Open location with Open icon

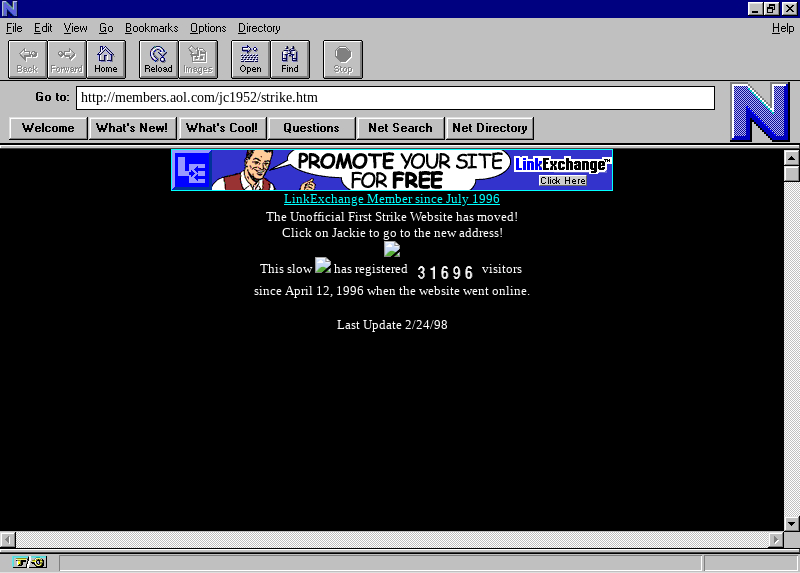pyautogui.click(x=250, y=59)
